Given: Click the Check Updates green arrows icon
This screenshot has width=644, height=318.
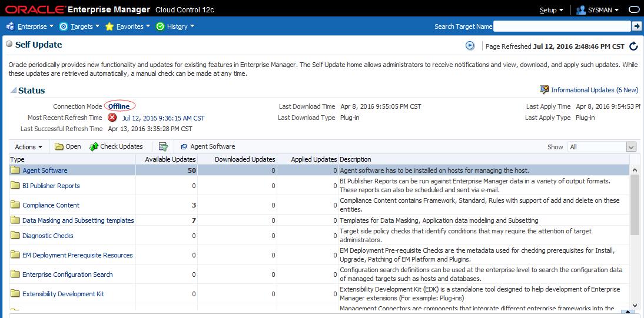Looking at the screenshot, I should coord(94,146).
